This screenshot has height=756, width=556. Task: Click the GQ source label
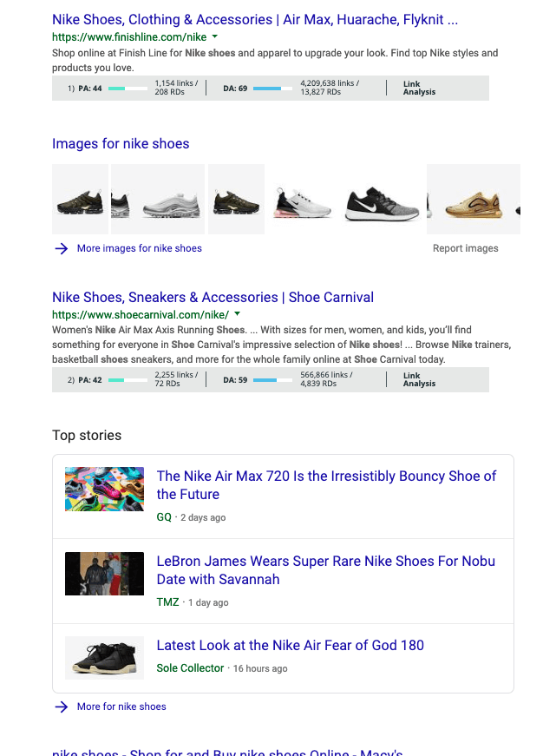164,517
